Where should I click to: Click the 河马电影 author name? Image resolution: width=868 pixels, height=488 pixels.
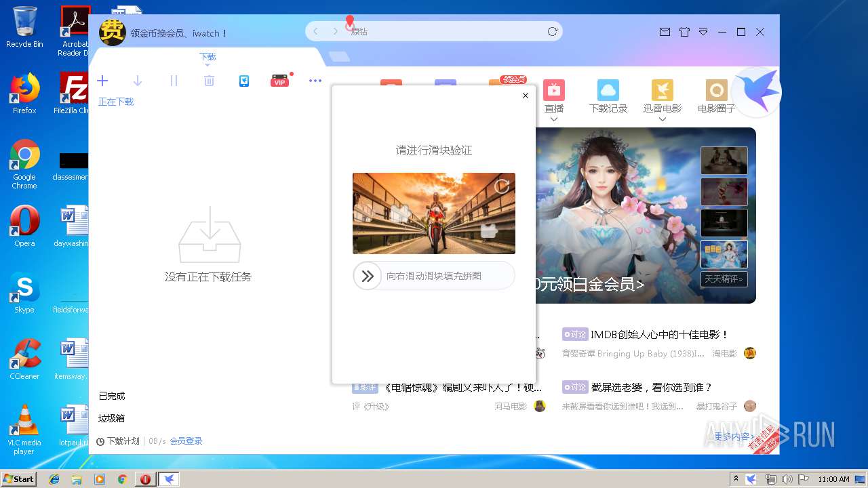[x=511, y=407]
